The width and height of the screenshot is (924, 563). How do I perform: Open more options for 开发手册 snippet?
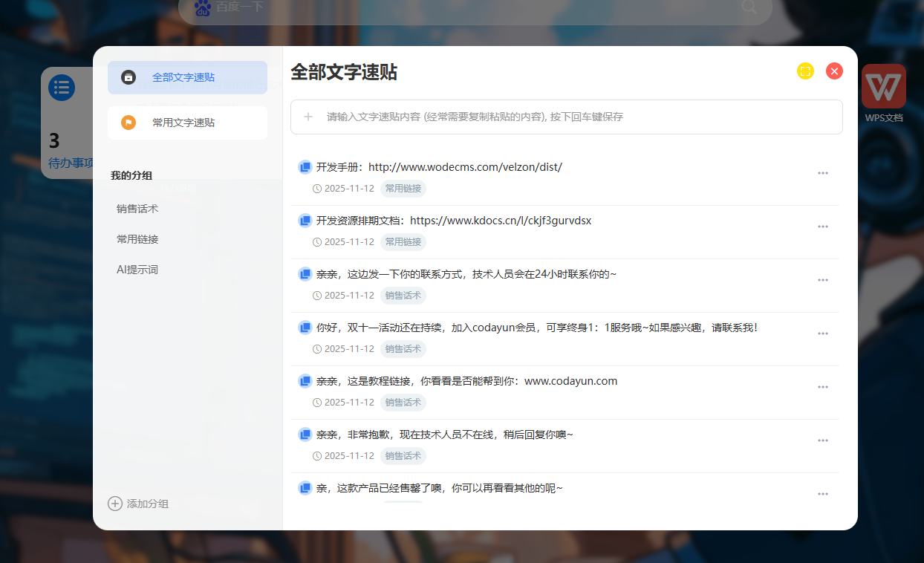pos(822,173)
